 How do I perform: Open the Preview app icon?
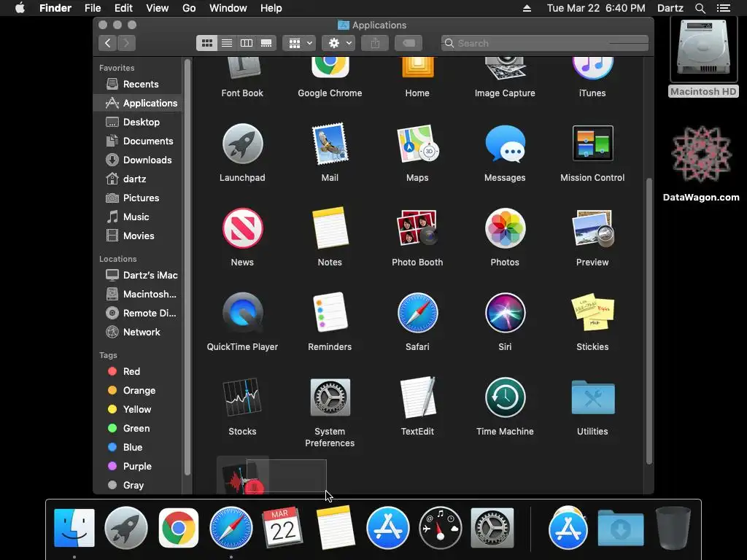(592, 228)
